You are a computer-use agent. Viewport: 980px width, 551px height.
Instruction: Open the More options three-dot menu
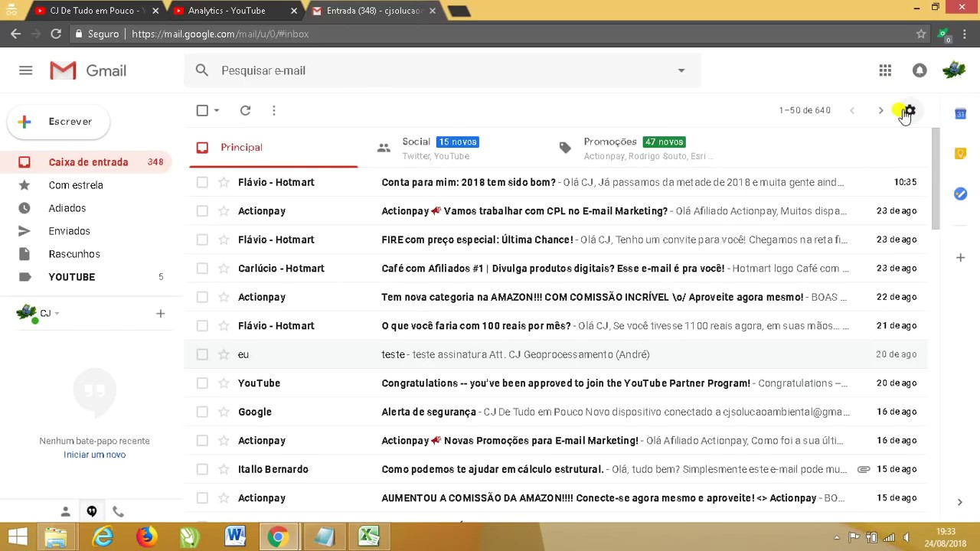pos(273,110)
